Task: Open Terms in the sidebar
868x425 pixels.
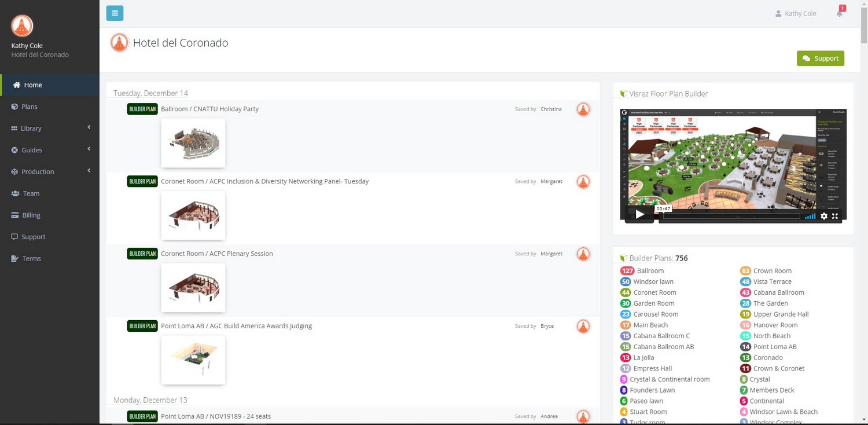Action: pyautogui.click(x=50, y=258)
